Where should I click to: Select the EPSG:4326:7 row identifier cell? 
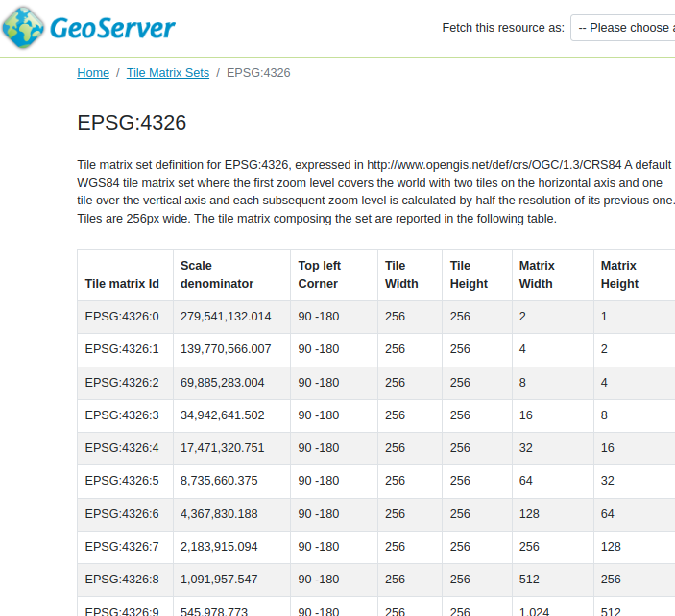tap(122, 547)
